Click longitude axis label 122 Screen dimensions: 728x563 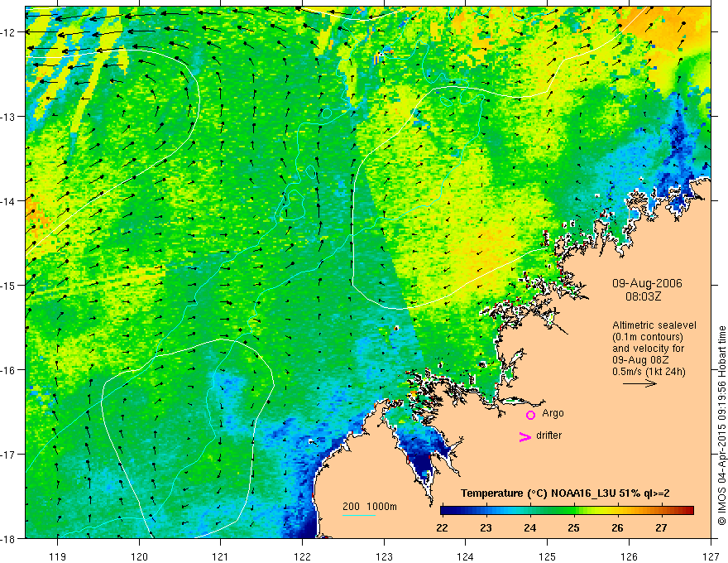point(302,556)
